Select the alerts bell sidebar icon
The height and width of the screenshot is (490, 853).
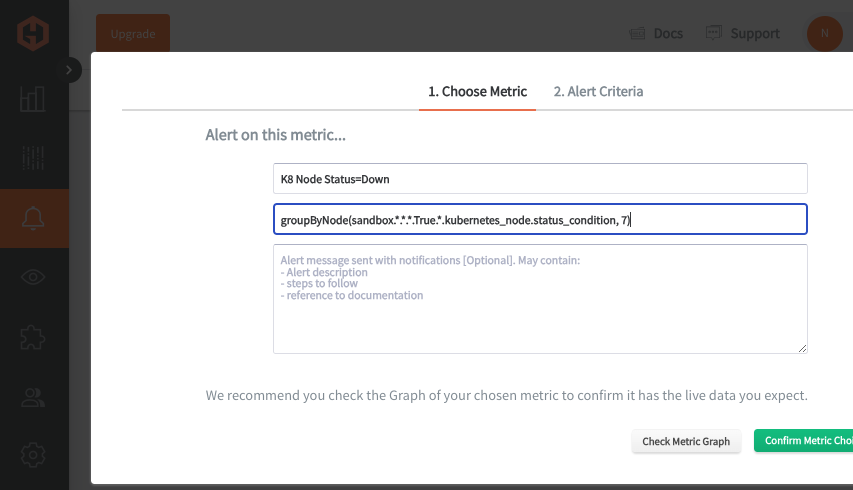click(x=33, y=218)
